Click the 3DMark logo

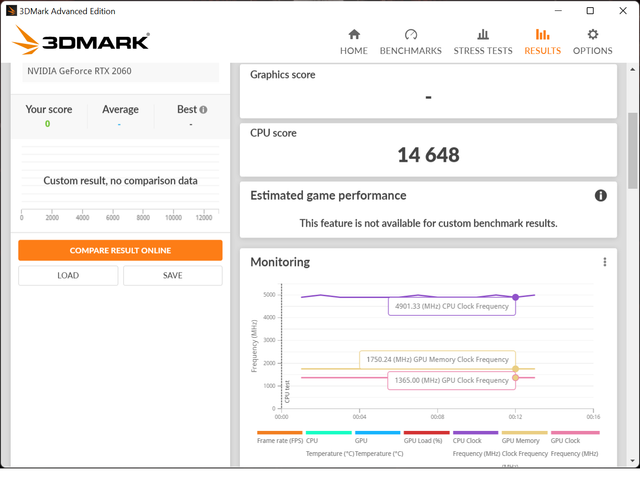pyautogui.click(x=81, y=40)
